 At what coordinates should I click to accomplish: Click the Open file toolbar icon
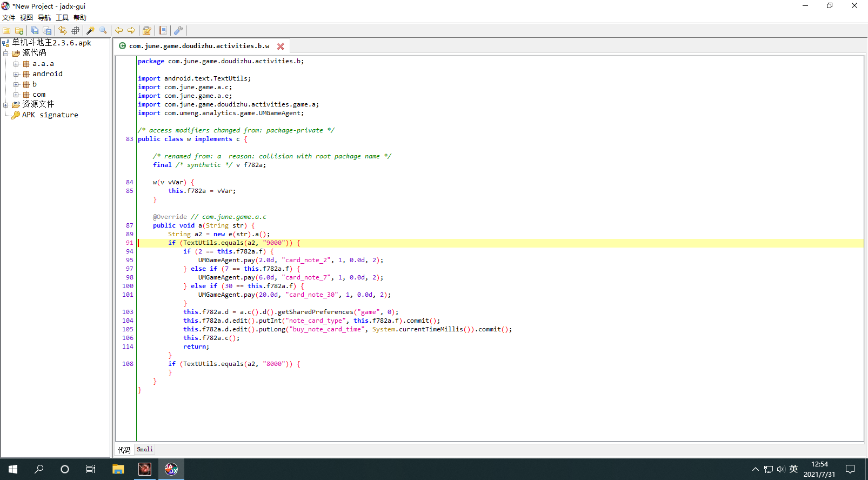[6, 30]
